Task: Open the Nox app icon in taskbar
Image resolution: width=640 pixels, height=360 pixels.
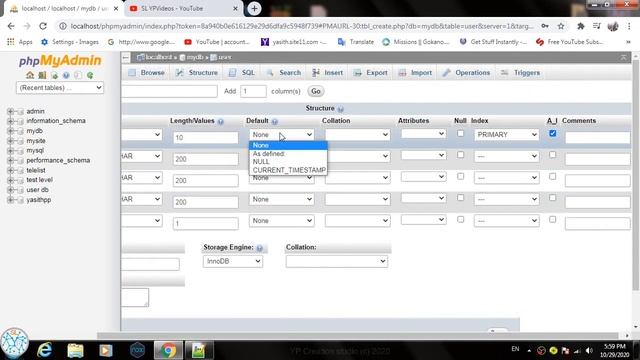Action: coord(138,350)
